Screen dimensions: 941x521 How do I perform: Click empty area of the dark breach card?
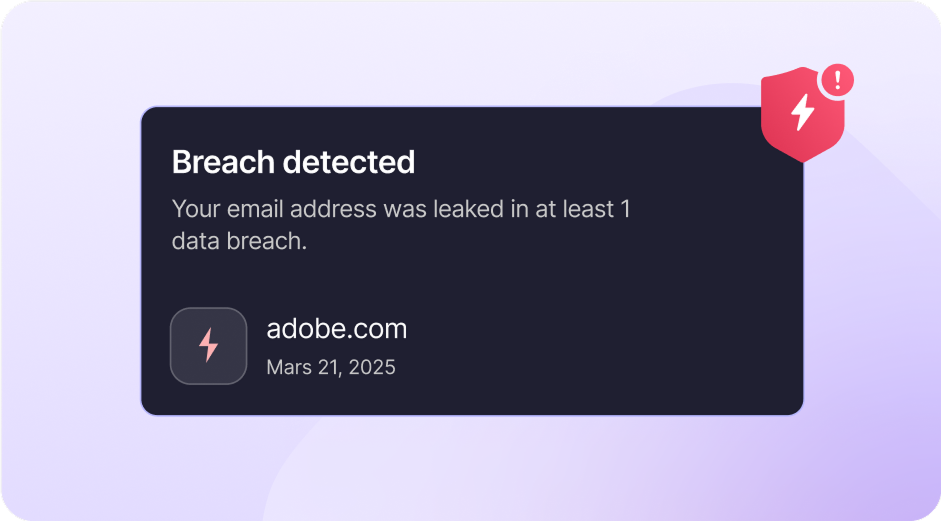600,330
